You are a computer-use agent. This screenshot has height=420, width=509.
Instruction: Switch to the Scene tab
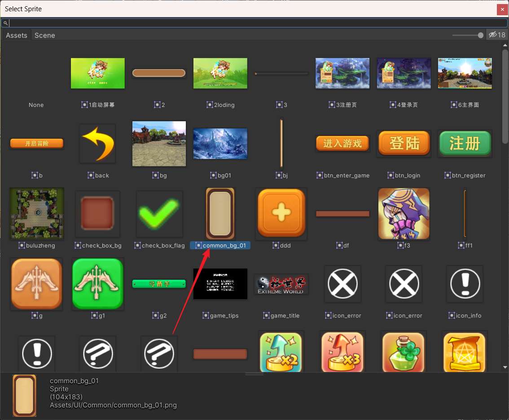(x=45, y=35)
